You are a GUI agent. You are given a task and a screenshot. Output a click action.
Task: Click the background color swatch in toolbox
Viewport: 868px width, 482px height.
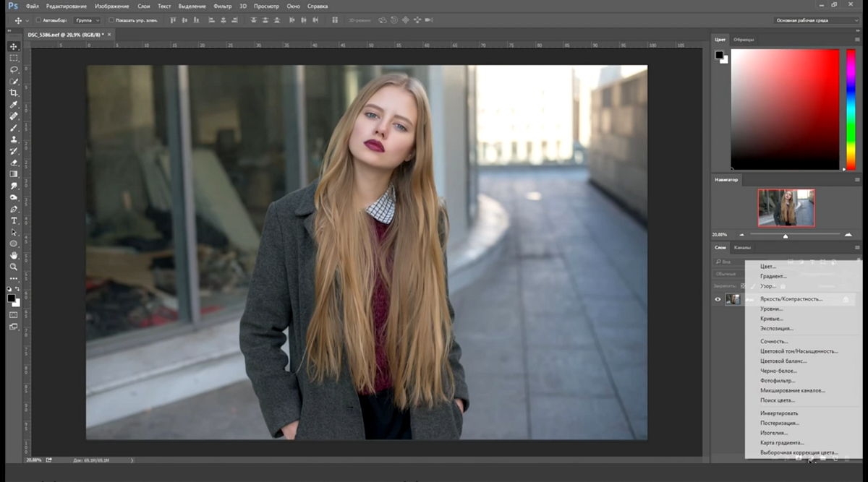(x=17, y=303)
